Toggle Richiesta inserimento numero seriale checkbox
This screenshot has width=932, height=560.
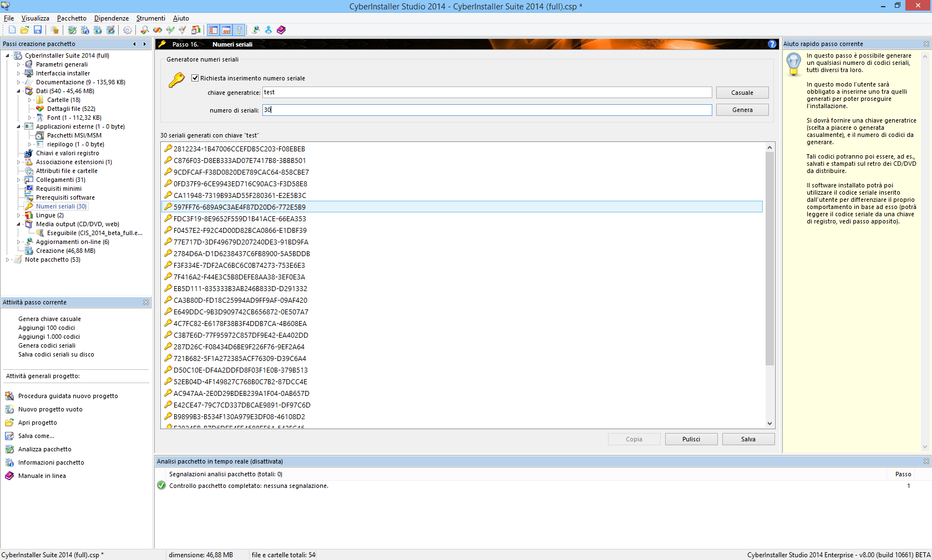[195, 78]
